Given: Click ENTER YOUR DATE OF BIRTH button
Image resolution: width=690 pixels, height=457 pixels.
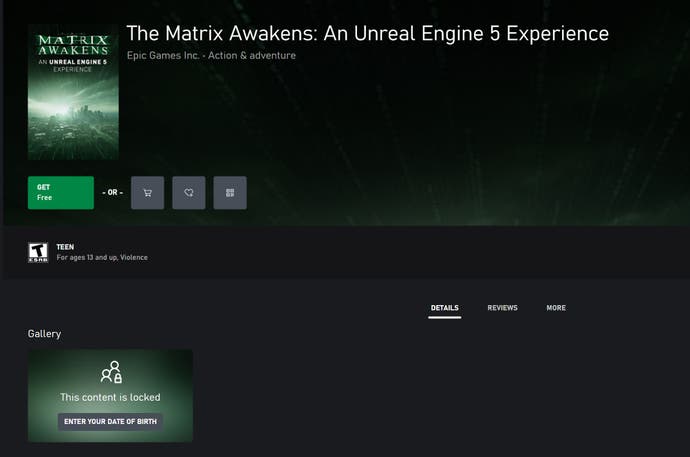Looking at the screenshot, I should tap(110, 421).
